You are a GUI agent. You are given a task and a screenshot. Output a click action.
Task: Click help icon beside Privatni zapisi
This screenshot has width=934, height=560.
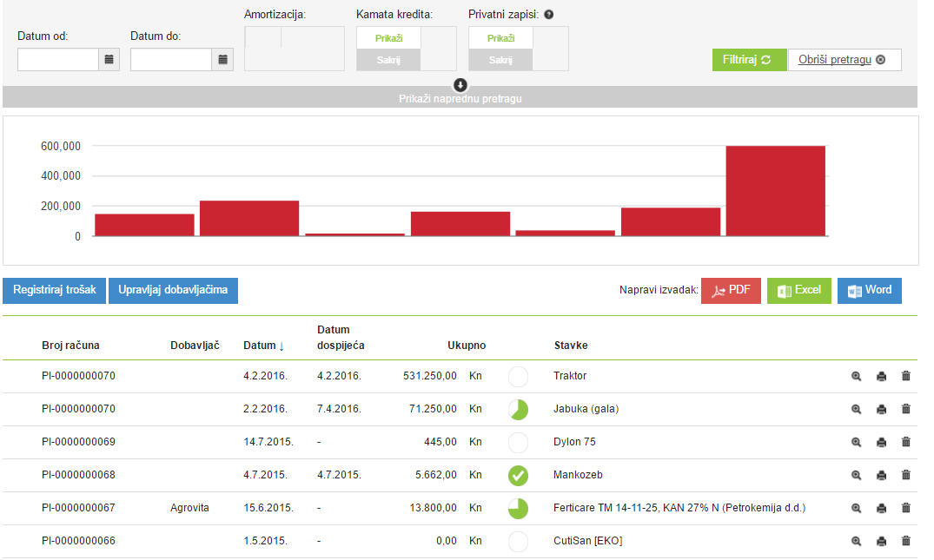(549, 15)
